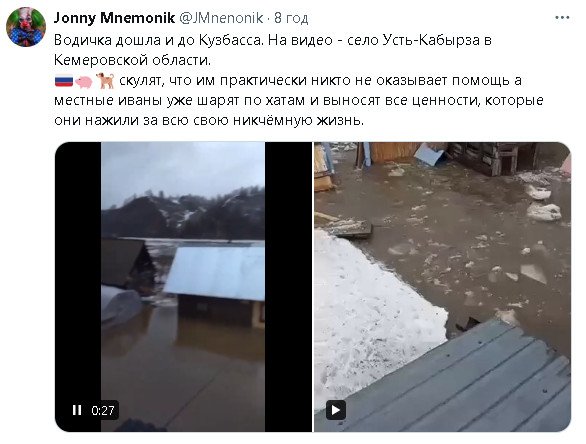Image resolution: width=586 pixels, height=444 pixels.
Task: Play the right flood video
Action: [336, 410]
